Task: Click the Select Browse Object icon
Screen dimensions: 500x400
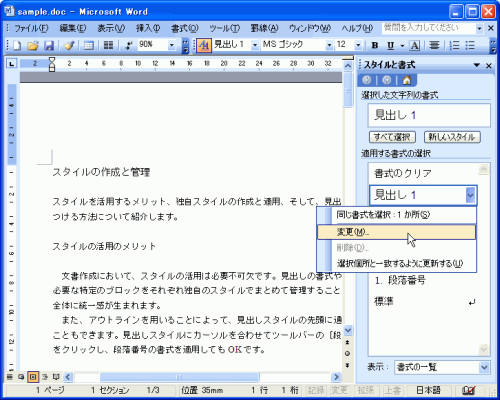Action: [348, 353]
